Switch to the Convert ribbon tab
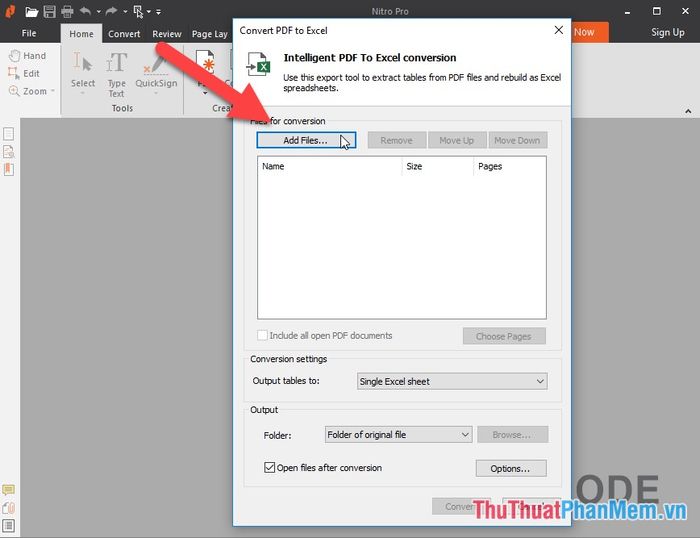Screen dimensions: 700x538 pos(124,34)
